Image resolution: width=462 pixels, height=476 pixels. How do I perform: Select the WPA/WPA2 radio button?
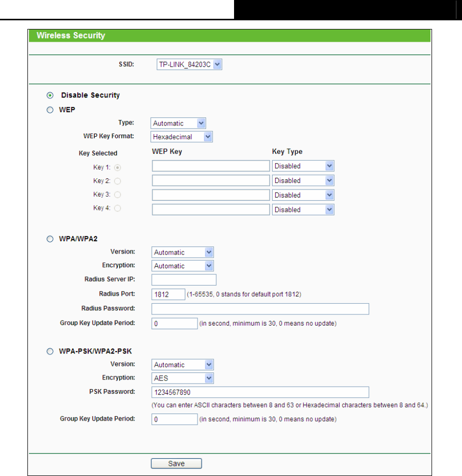point(50,239)
